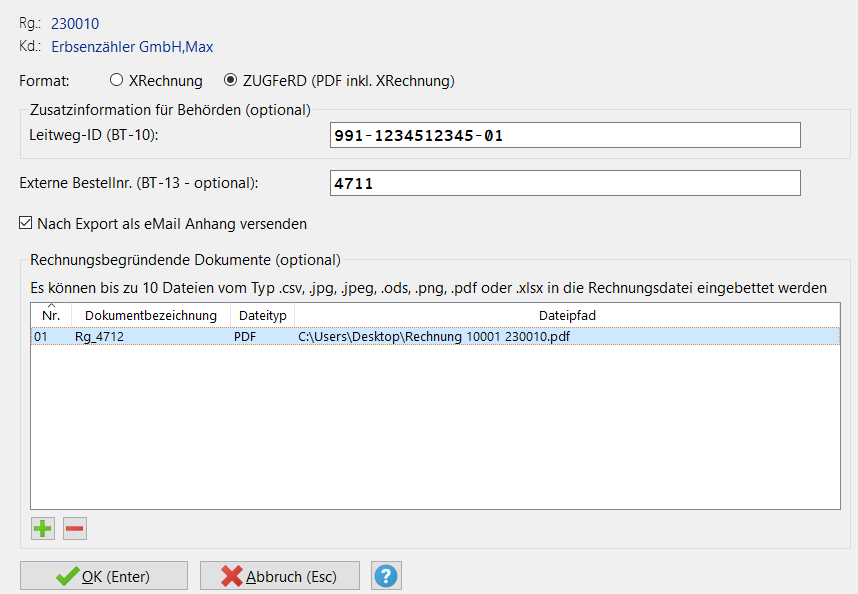Select the XRechnung format option

117,80
